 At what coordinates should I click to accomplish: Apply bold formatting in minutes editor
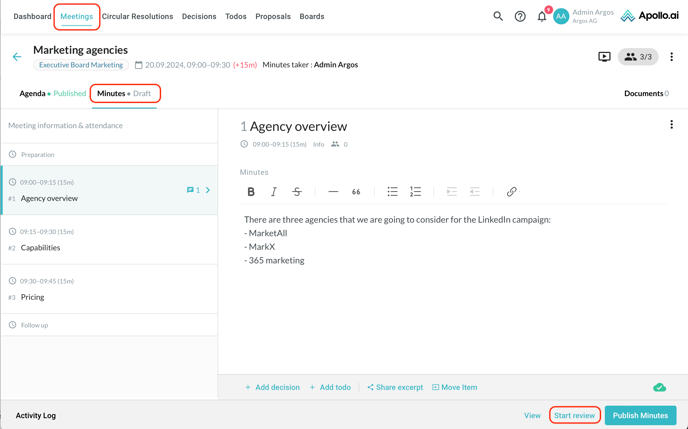tap(251, 192)
